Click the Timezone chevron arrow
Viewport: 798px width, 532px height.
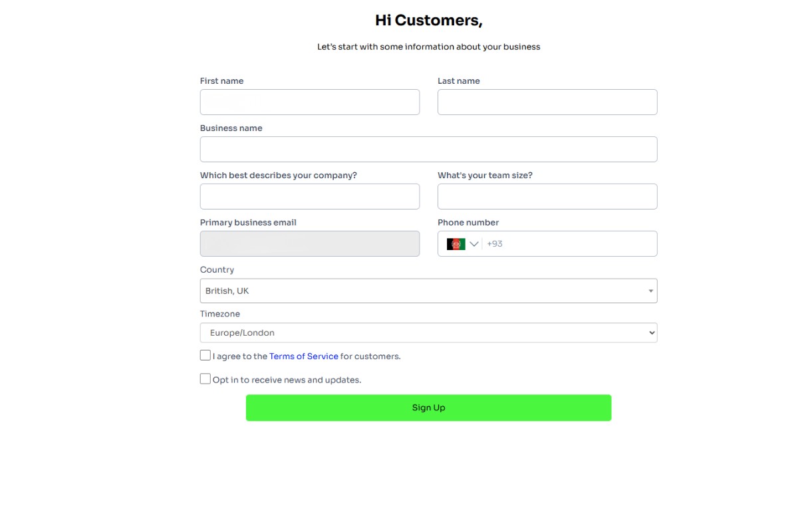(x=650, y=332)
